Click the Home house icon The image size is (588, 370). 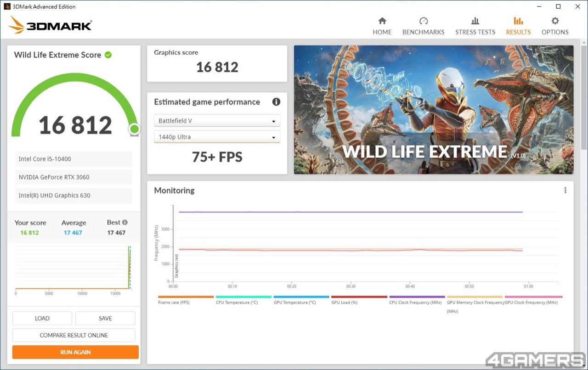(382, 21)
